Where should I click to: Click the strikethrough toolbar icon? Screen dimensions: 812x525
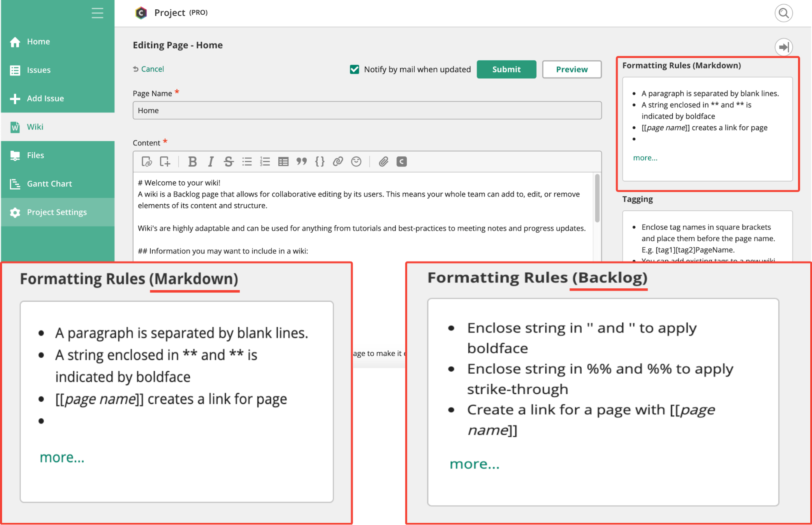tap(228, 162)
